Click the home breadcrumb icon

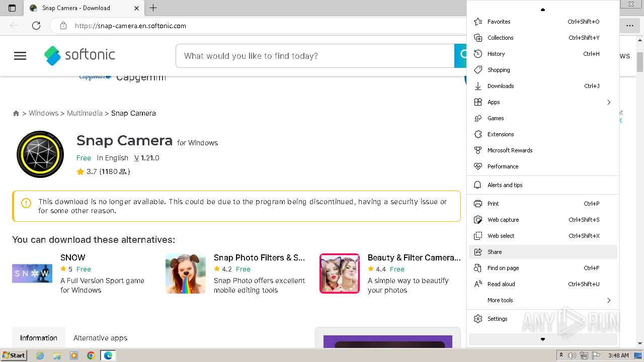16,114
